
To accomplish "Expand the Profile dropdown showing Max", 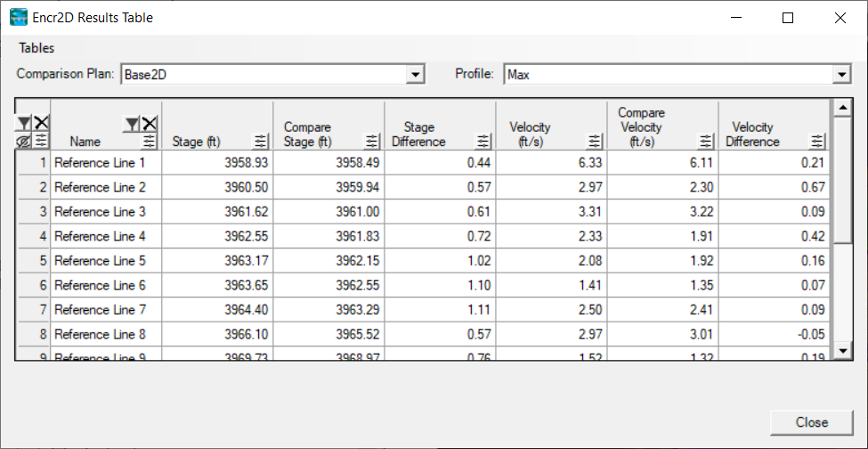I will [841, 75].
